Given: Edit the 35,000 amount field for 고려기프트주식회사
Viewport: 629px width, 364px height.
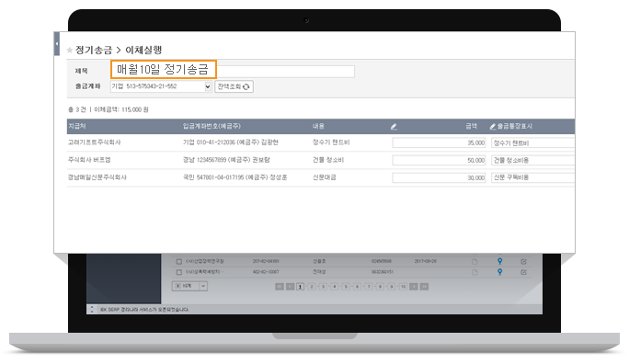Looking at the screenshot, I should (440, 142).
